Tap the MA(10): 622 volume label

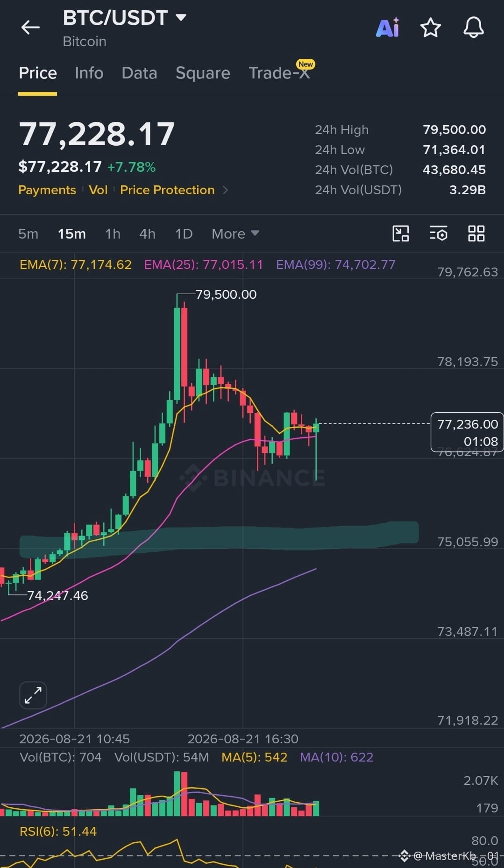336,757
